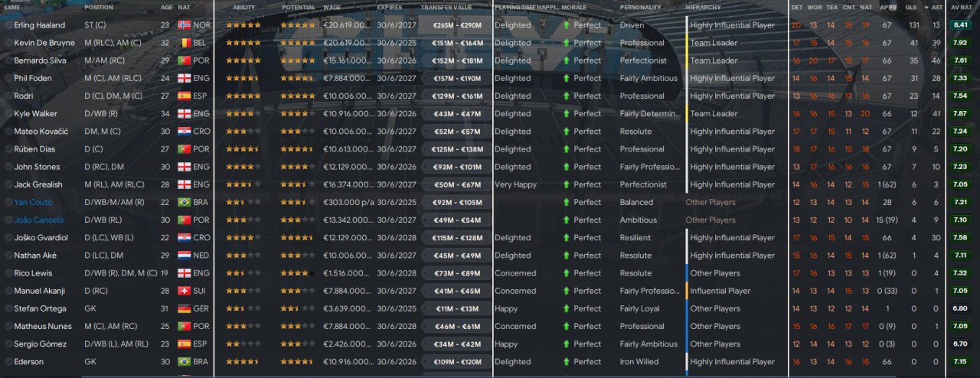The width and height of the screenshot is (980, 378).
Task: Sort the list by Expires header
Action: (x=389, y=7)
